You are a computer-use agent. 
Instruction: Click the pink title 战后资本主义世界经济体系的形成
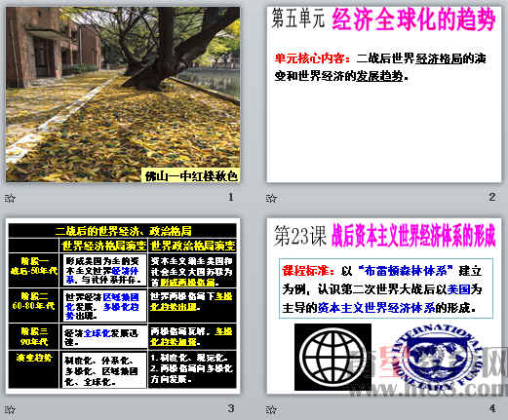[x=413, y=236]
